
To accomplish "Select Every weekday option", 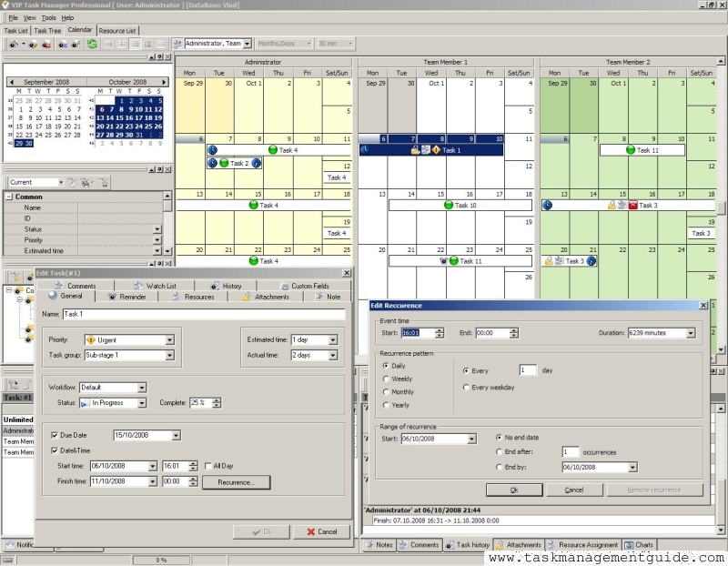I will (x=466, y=388).
